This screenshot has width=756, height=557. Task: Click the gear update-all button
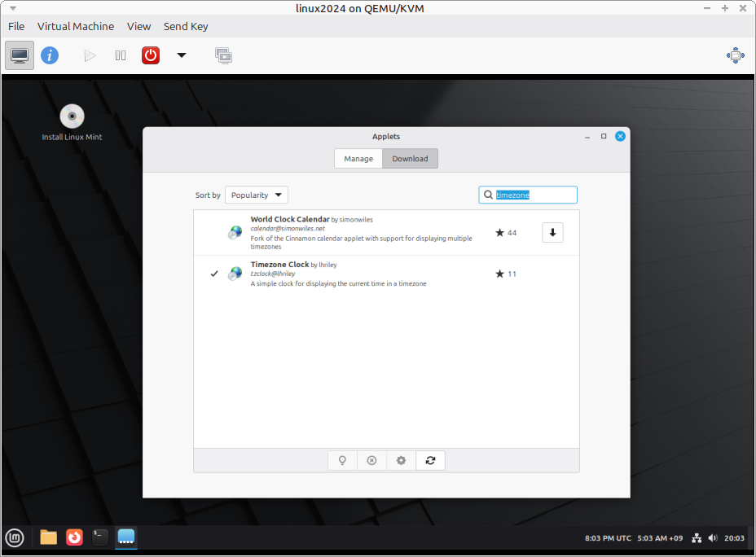[x=401, y=461]
